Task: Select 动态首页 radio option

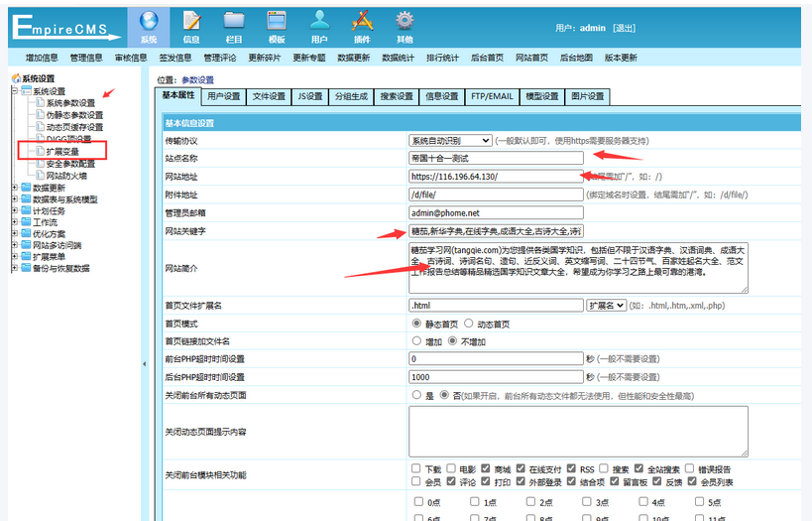Action: coord(469,323)
